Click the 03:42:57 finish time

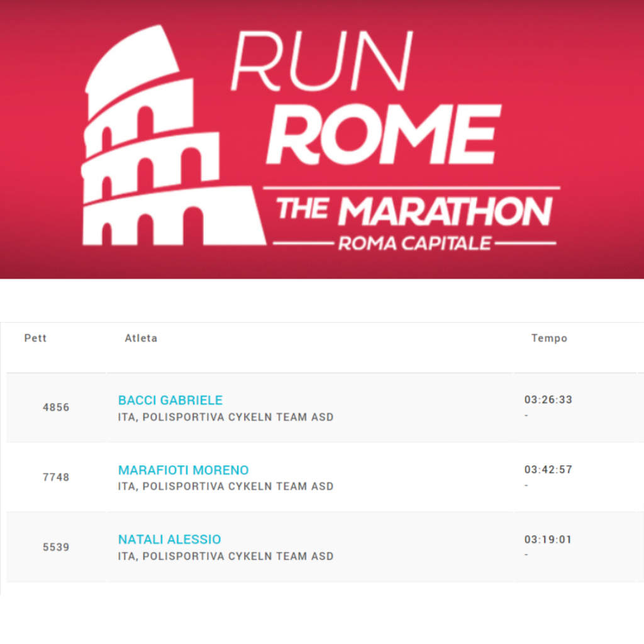(548, 469)
